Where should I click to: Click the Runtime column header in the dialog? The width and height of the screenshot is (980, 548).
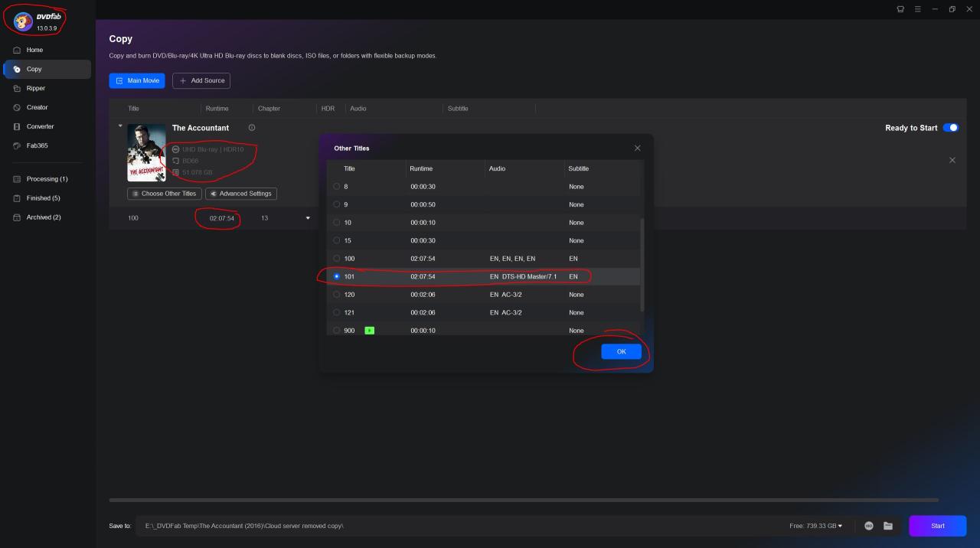pos(421,168)
